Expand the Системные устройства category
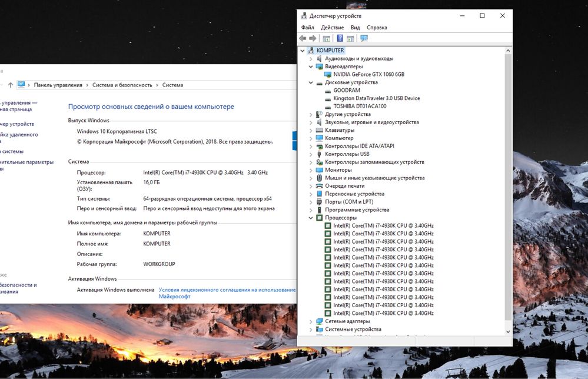The height and width of the screenshot is (379, 588). [311, 330]
